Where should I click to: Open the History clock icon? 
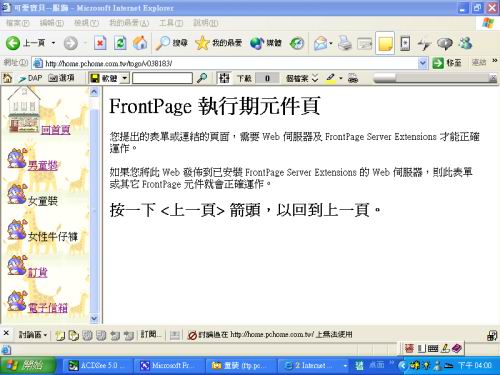click(297, 43)
